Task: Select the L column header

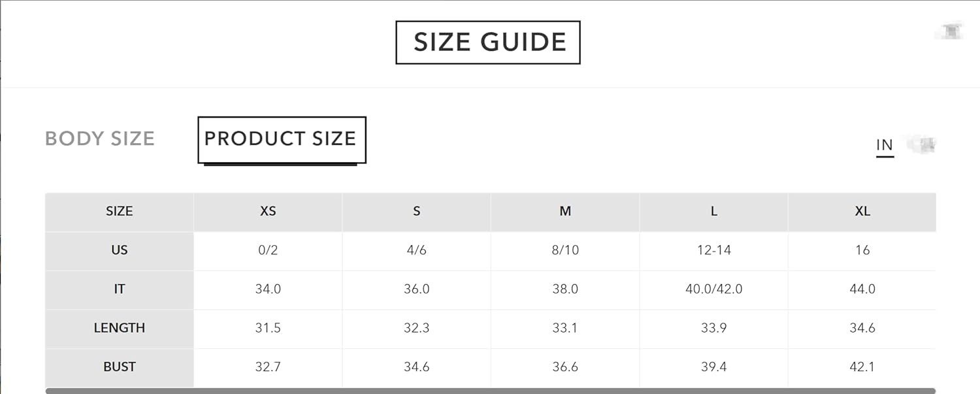Action: [714, 212]
